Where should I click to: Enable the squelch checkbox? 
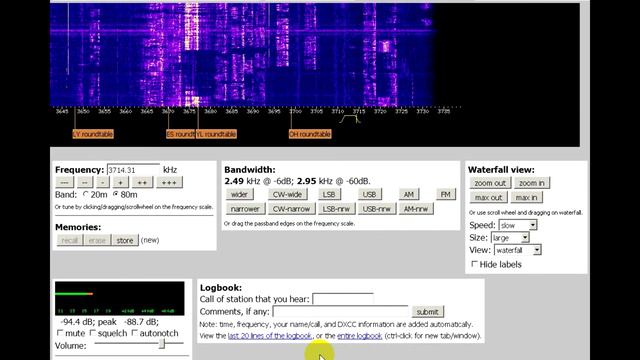click(93, 333)
